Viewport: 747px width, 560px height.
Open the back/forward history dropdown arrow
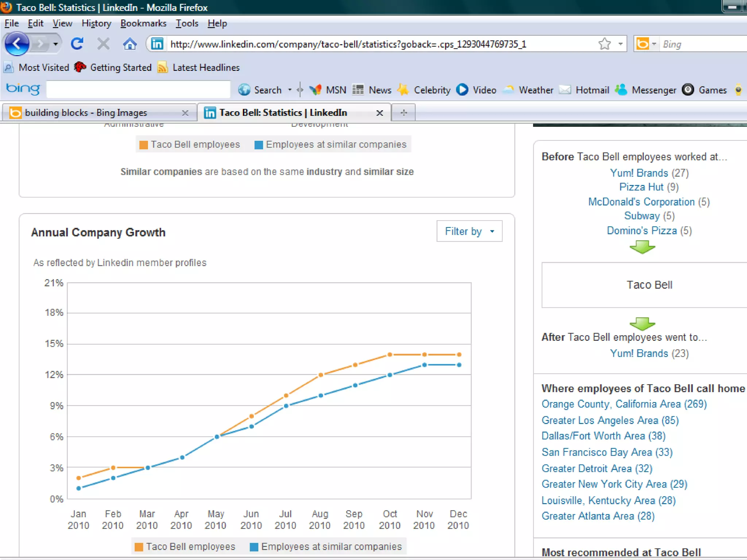[x=55, y=44]
